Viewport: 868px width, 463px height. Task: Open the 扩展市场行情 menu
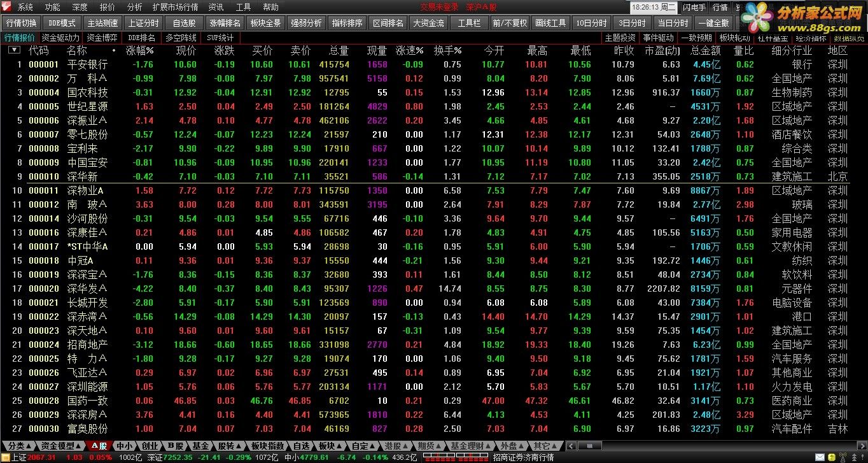coord(175,8)
